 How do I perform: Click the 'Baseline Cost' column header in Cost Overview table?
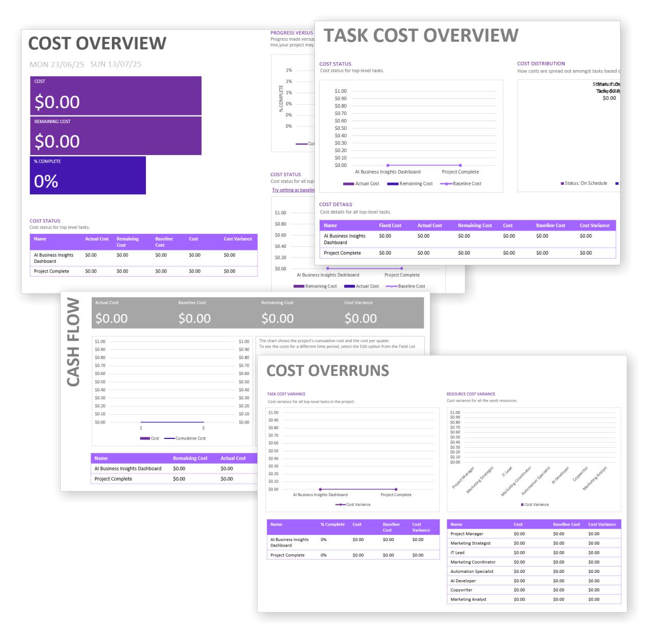click(164, 242)
